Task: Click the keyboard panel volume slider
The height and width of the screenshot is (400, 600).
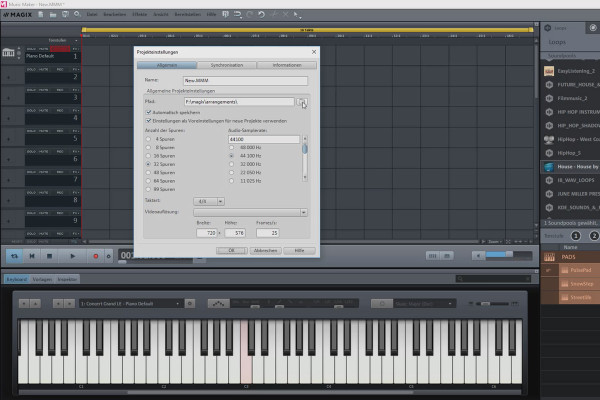Action: pos(494,304)
